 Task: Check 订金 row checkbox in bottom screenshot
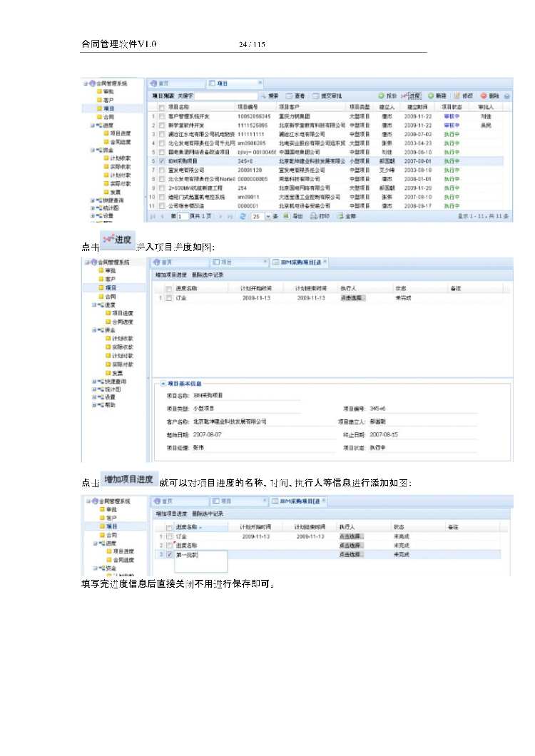tap(169, 536)
